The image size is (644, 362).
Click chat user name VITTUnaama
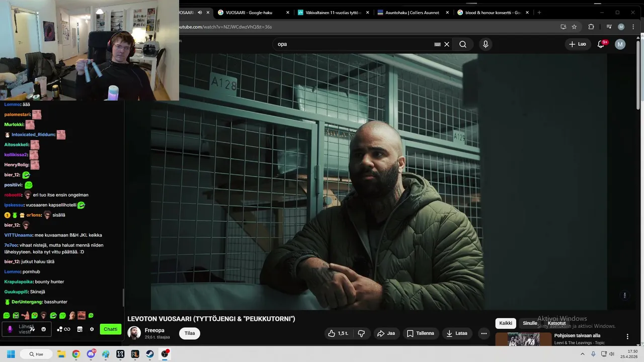tap(18, 235)
